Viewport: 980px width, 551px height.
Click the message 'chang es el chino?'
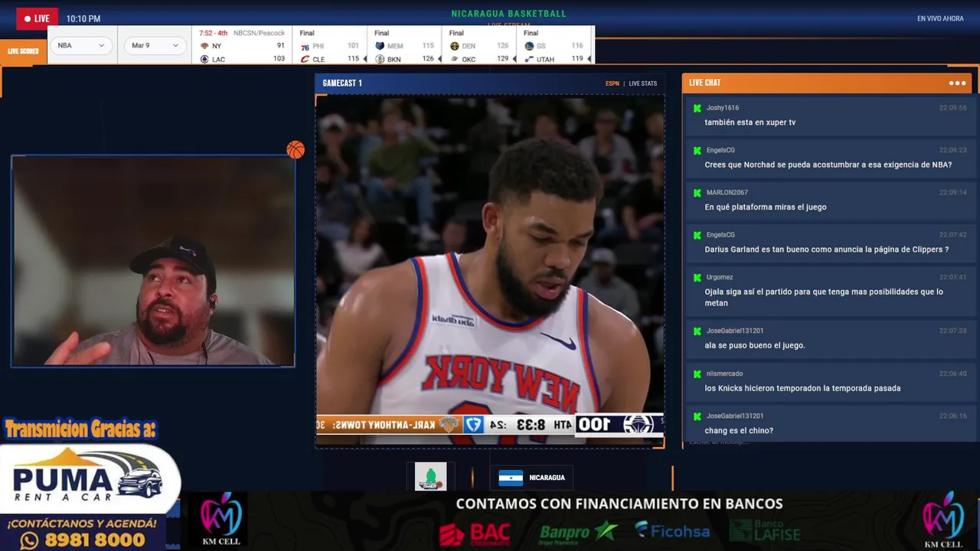click(739, 431)
